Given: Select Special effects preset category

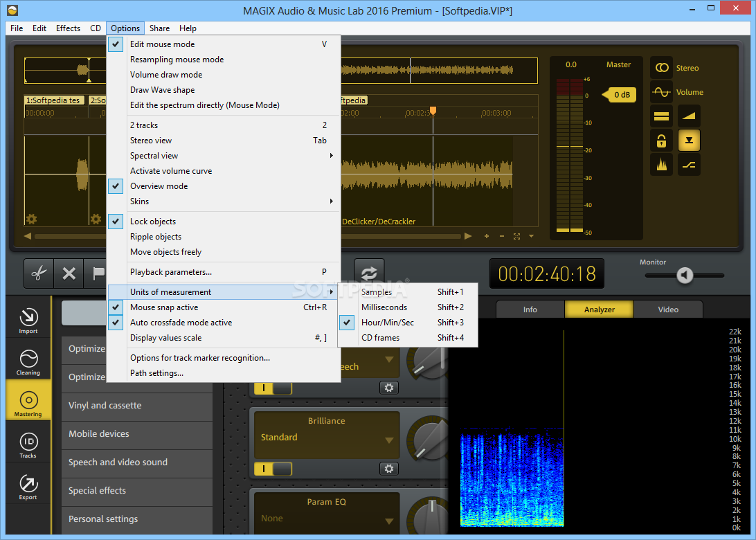Looking at the screenshot, I should click(137, 491).
